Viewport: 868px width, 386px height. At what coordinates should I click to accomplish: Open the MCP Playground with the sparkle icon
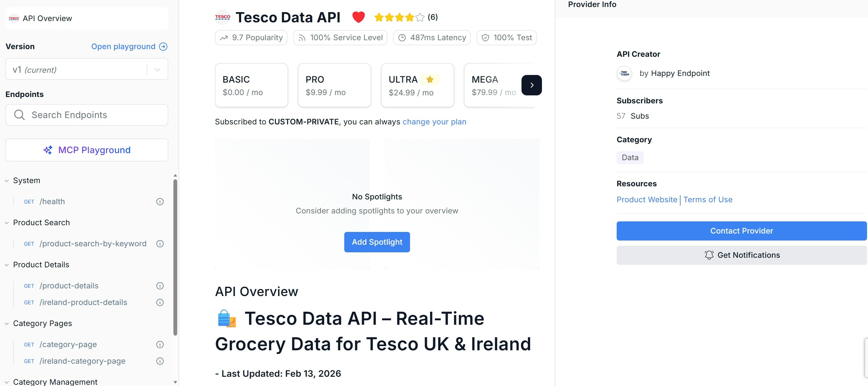pos(87,150)
